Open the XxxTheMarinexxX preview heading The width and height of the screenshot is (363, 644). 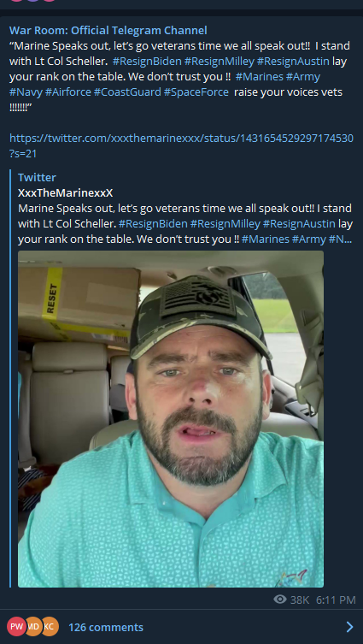[65, 192]
